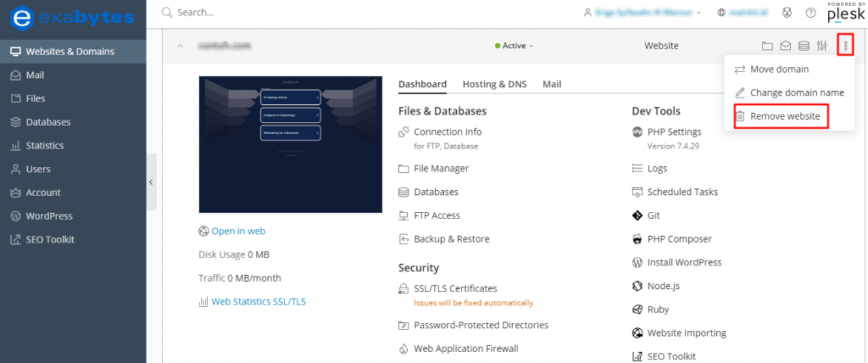The height and width of the screenshot is (363, 868).
Task: Click the Issues will be fixed automatically notice
Action: pyautogui.click(x=473, y=303)
